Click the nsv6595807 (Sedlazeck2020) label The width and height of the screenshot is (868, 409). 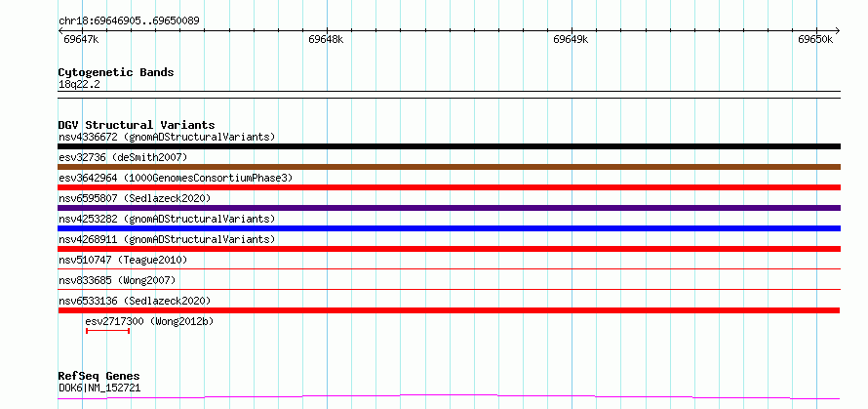click(x=135, y=198)
